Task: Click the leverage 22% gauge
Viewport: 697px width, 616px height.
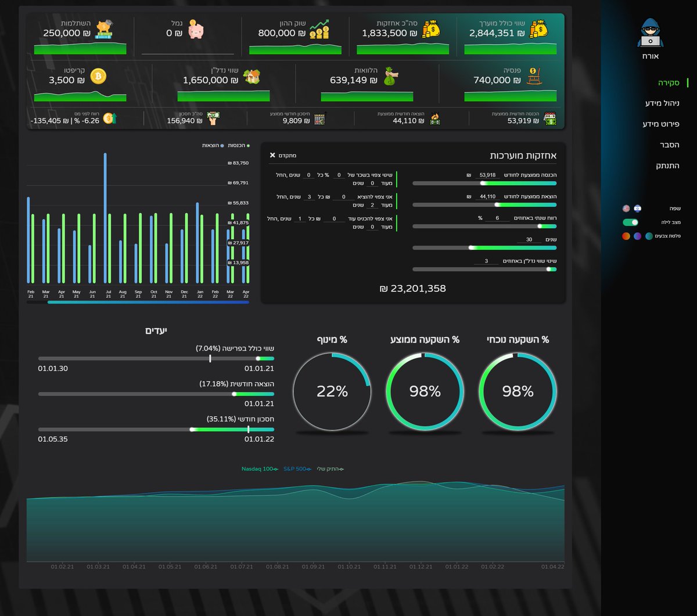Action: click(332, 391)
